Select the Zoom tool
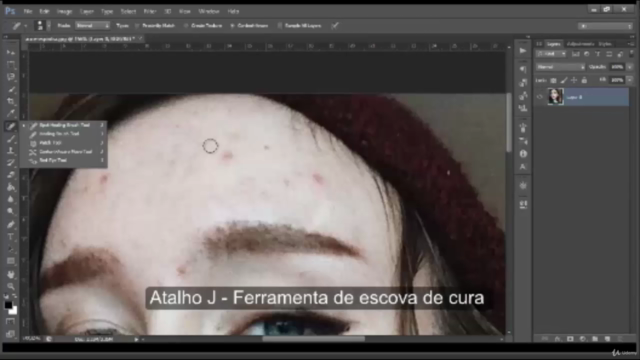 (11, 286)
